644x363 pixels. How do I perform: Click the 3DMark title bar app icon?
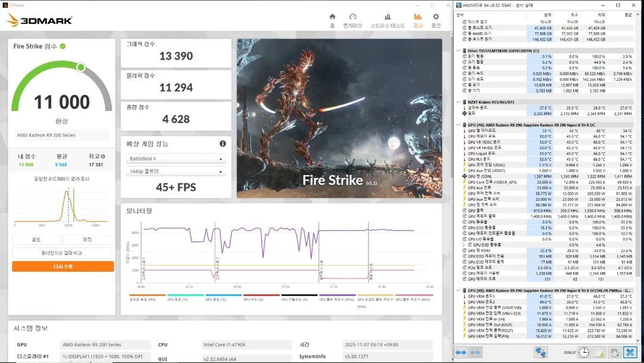(5, 5)
